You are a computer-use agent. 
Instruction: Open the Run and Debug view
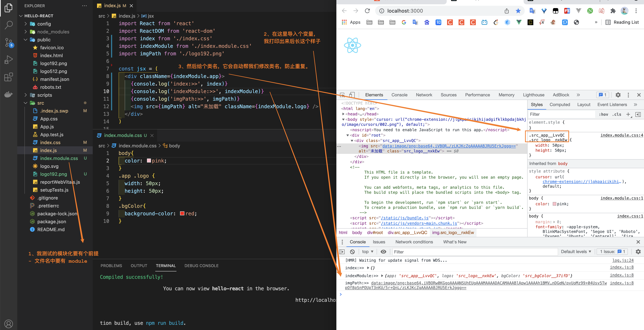(8, 60)
